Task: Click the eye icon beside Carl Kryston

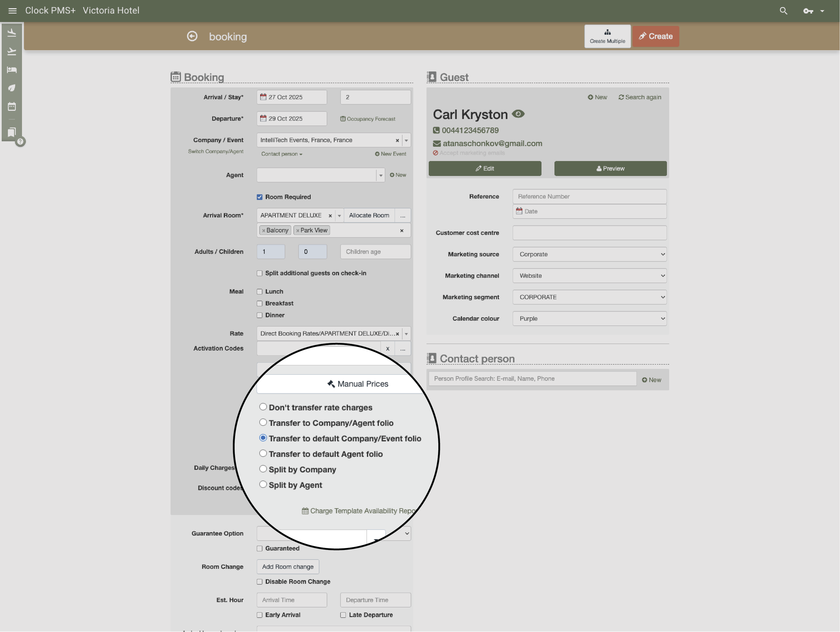Action: click(x=518, y=114)
